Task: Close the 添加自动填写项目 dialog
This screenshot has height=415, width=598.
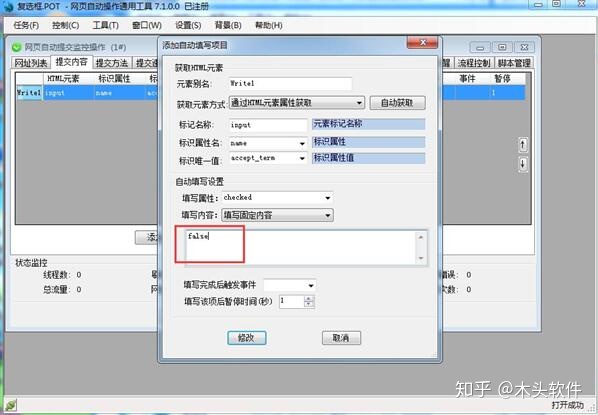Action: tap(422, 42)
